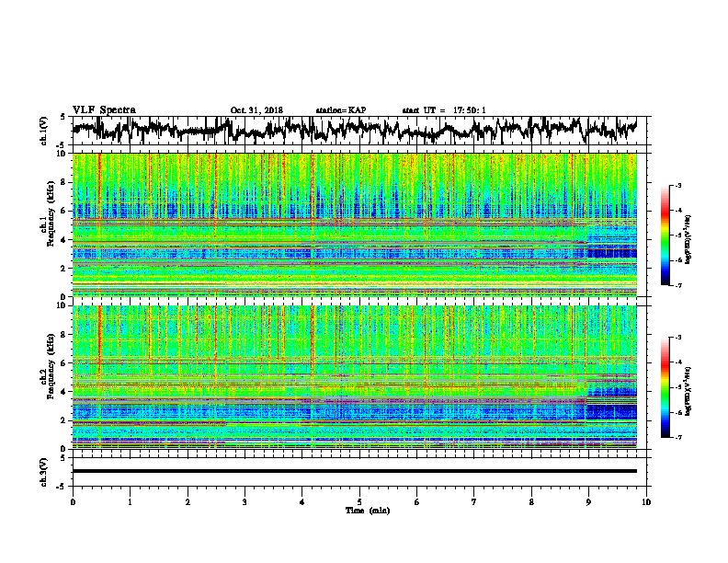Click time axis tick label "0"
The height and width of the screenshot is (563, 728).
[x=73, y=502]
